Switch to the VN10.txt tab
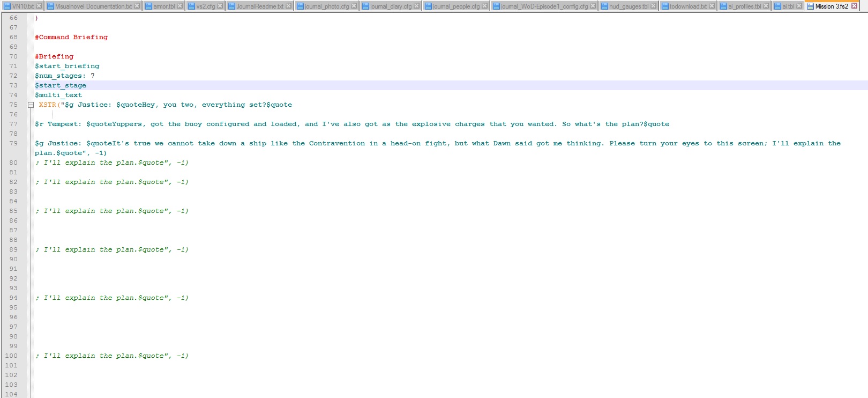868x398 pixels. [22, 6]
